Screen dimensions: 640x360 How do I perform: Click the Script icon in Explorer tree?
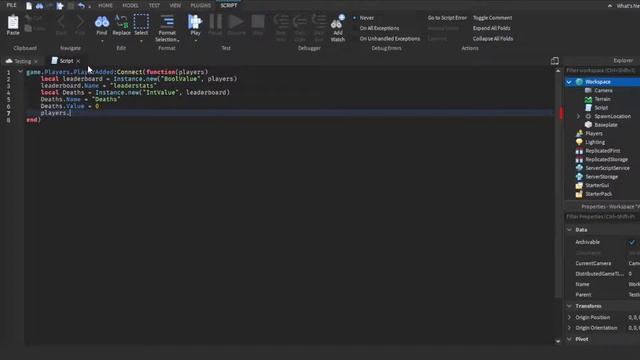pos(588,107)
